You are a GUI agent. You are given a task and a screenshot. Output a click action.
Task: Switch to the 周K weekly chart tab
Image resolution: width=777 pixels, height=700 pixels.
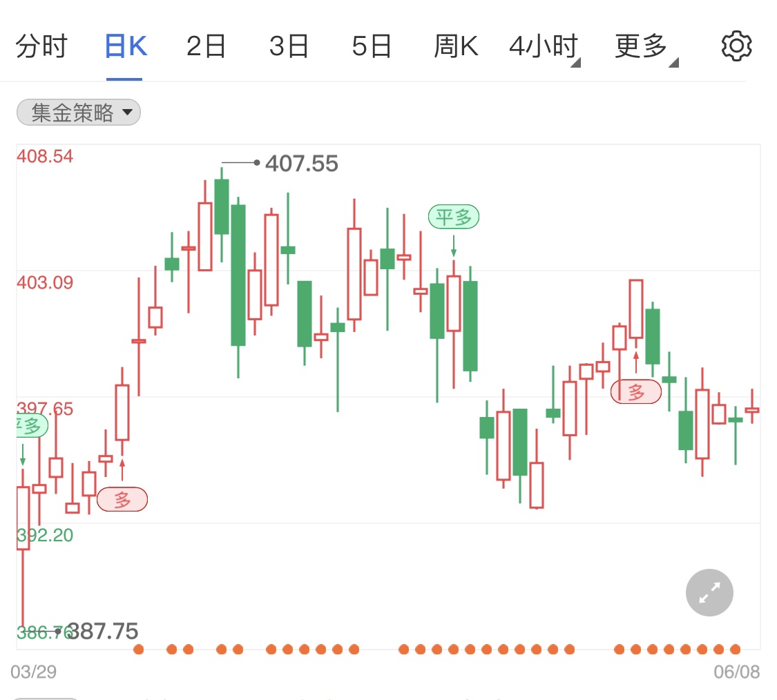[455, 46]
